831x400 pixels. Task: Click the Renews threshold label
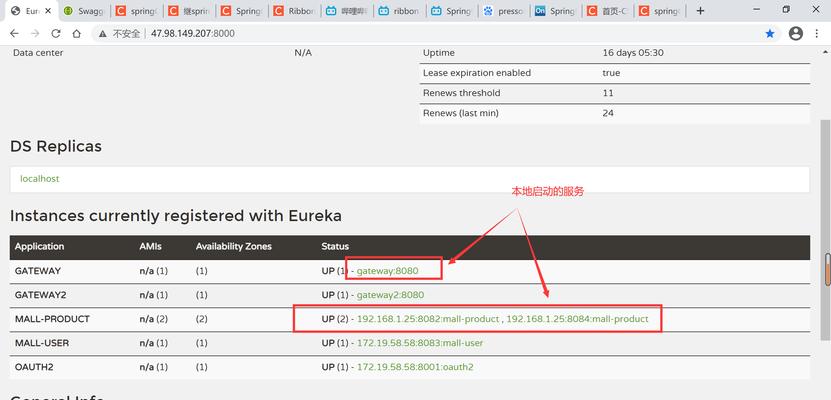pos(461,93)
